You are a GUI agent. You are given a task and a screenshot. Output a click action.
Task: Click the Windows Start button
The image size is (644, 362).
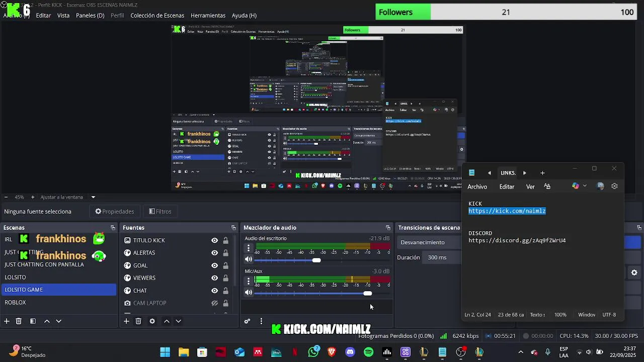[x=165, y=352]
